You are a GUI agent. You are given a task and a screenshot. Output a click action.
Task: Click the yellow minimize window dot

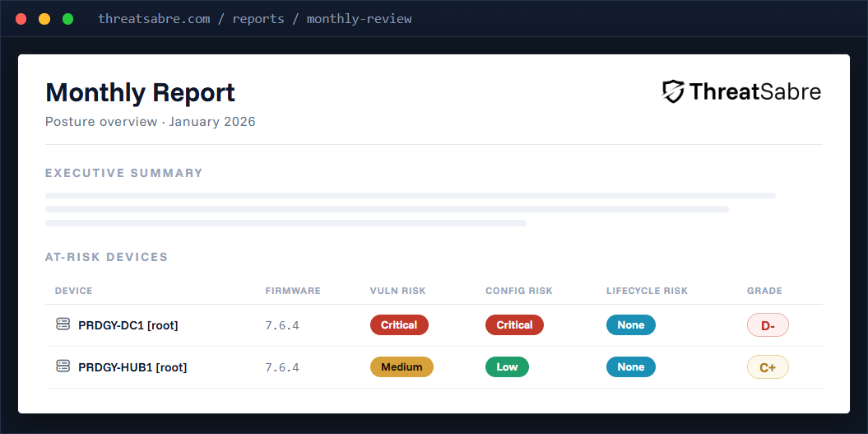pos(44,19)
